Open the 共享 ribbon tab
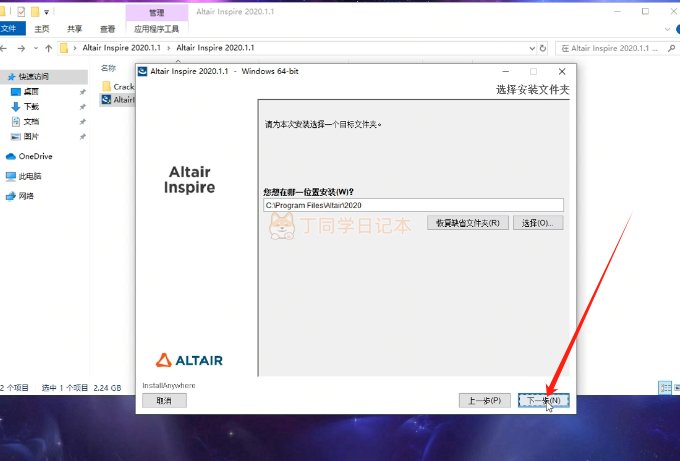Screen dimensions: 680x461 pyautogui.click(x=75, y=29)
